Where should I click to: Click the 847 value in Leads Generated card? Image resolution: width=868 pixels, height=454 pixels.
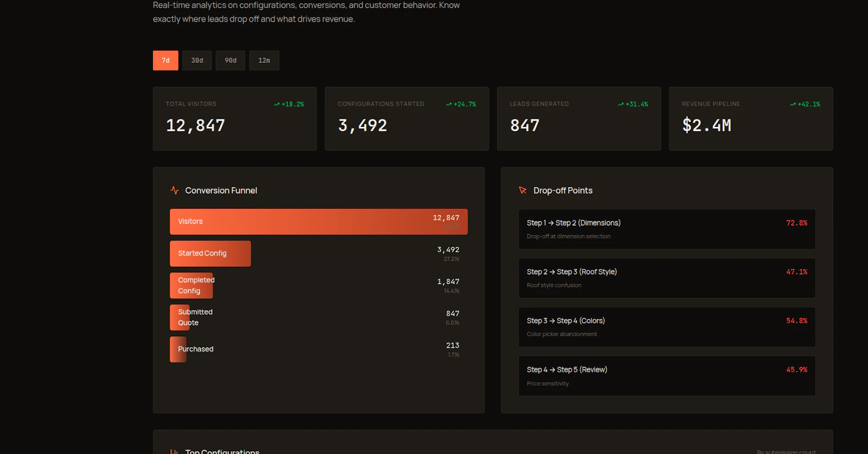[x=525, y=125]
